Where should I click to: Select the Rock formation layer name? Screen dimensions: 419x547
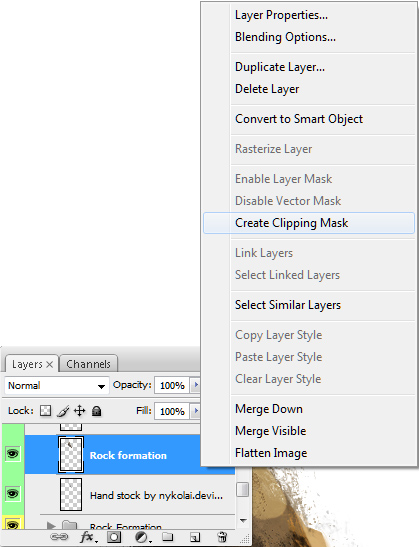128,456
